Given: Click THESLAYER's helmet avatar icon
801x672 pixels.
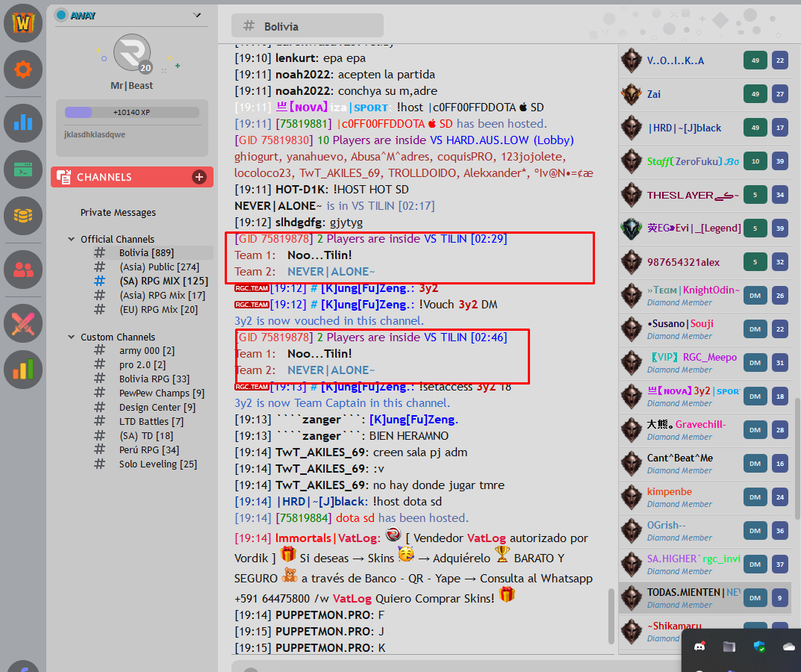Looking at the screenshot, I should pos(632,195).
